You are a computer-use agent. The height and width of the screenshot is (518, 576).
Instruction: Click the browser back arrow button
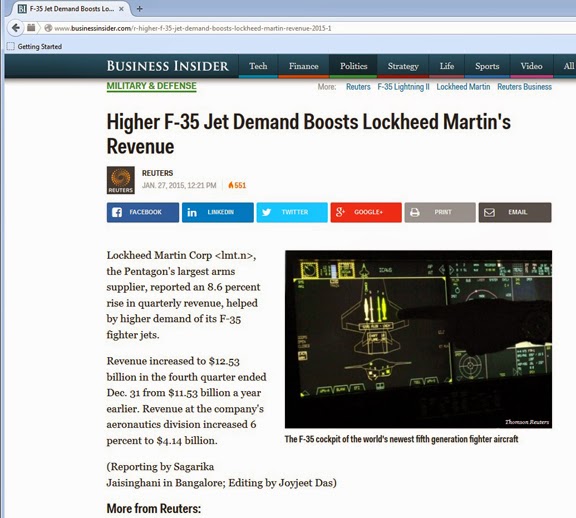pyautogui.click(x=15, y=28)
